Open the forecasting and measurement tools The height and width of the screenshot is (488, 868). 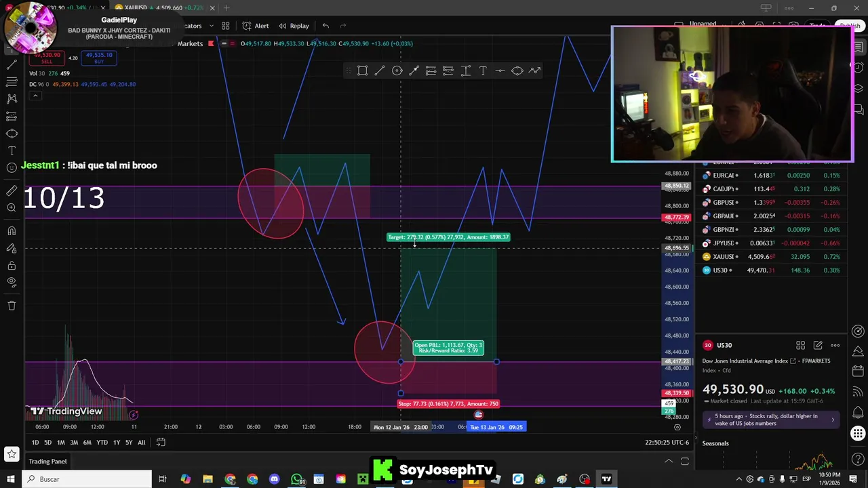12,117
